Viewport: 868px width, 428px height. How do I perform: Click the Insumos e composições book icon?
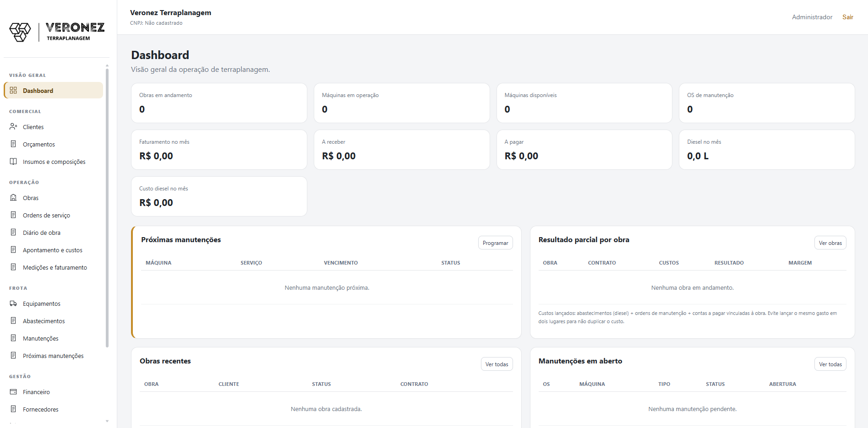pos(13,162)
